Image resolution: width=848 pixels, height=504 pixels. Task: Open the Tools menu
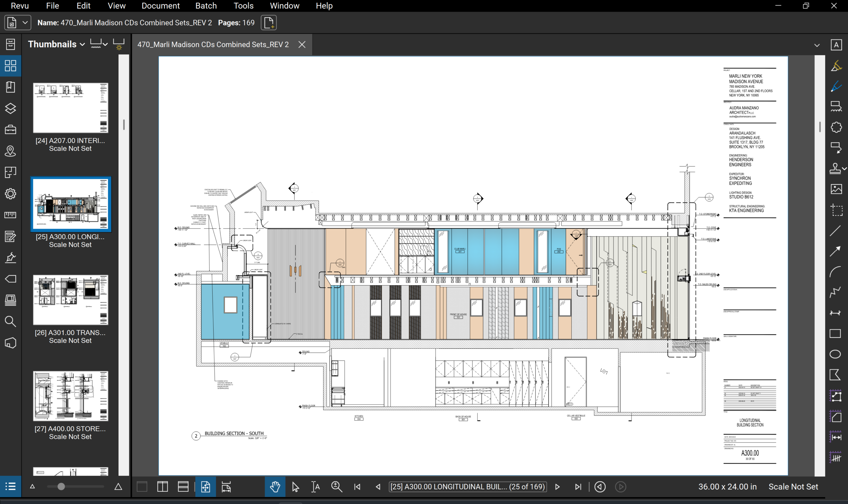pos(243,6)
